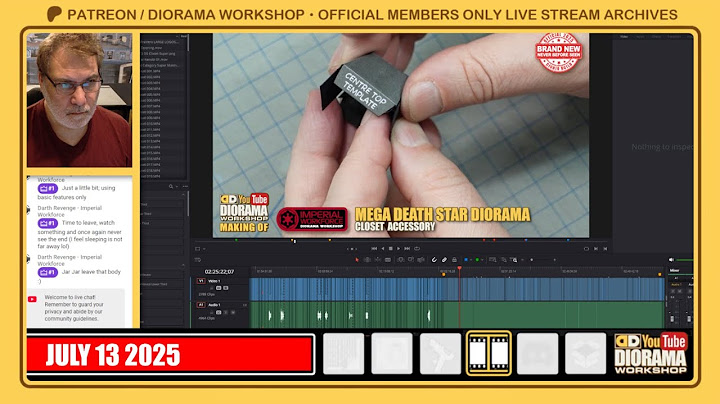This screenshot has width=720, height=404.
Task: Click the webcam feed of the presenter
Action: [79, 100]
